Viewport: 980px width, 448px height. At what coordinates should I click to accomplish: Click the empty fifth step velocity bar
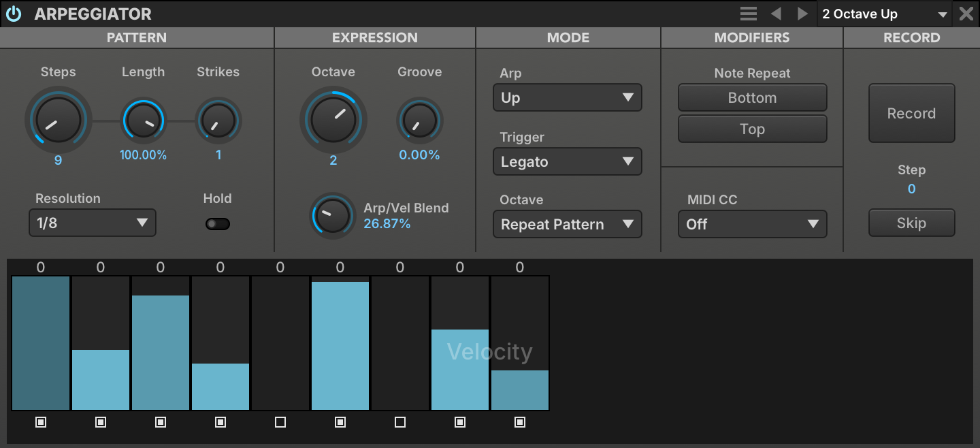click(x=280, y=343)
